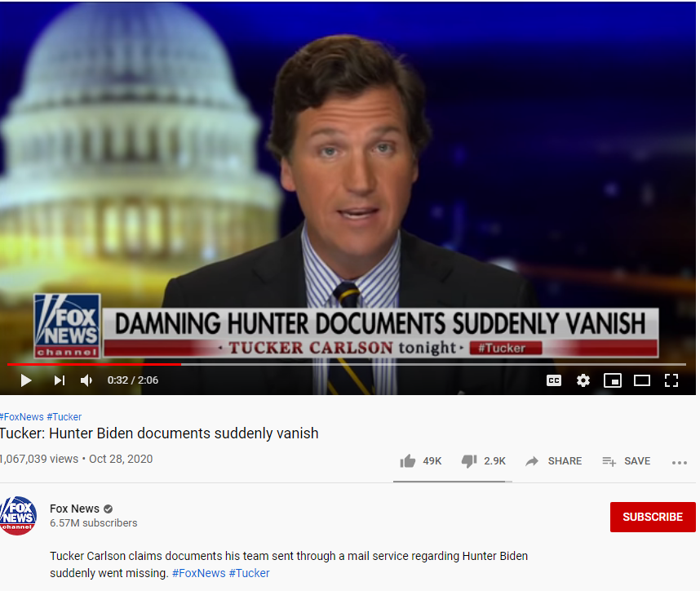This screenshot has width=700, height=591.
Task: Subscribe to the Fox News channel
Action: [653, 517]
